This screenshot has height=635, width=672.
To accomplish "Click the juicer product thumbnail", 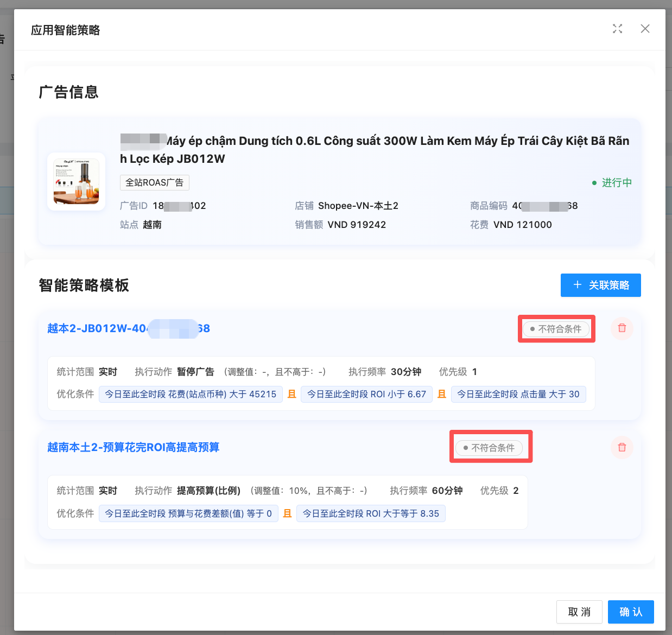I will (x=76, y=181).
